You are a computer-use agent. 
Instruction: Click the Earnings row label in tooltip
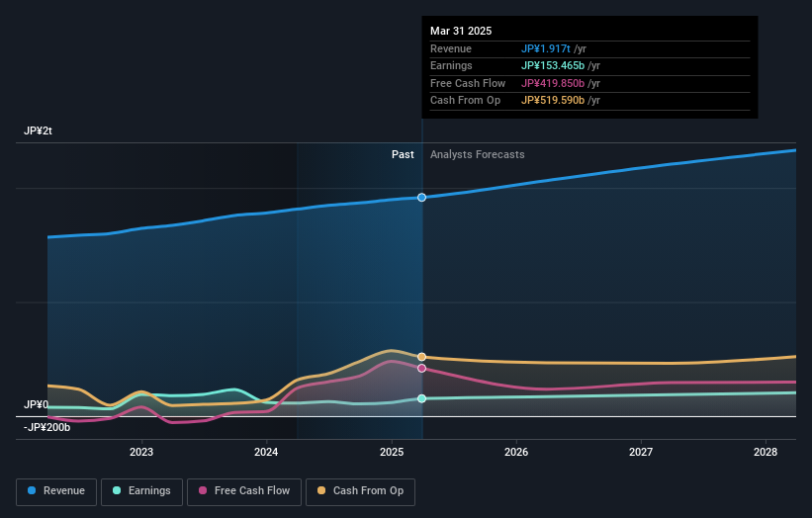(x=451, y=65)
